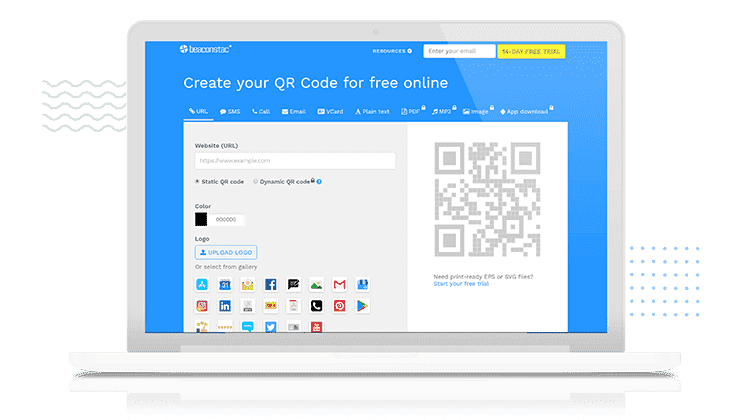
Task: Select the Gmail logo from gallery
Action: coord(340,285)
